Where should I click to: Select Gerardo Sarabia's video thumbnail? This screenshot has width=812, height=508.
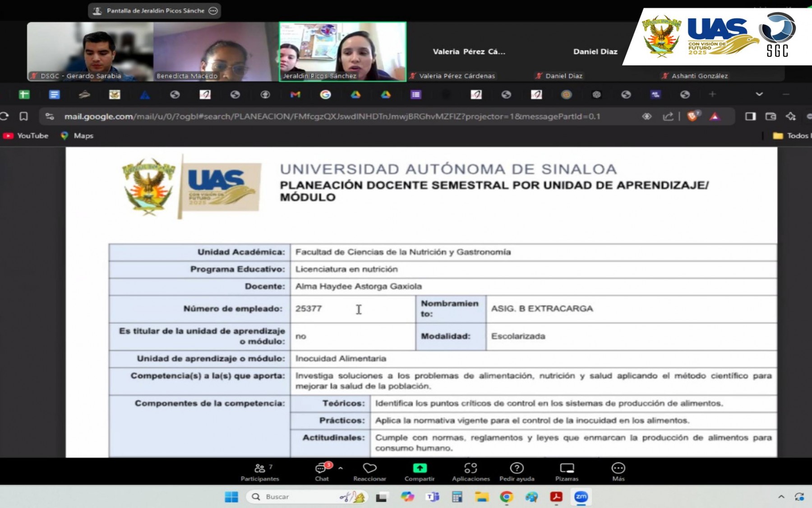tap(90, 51)
